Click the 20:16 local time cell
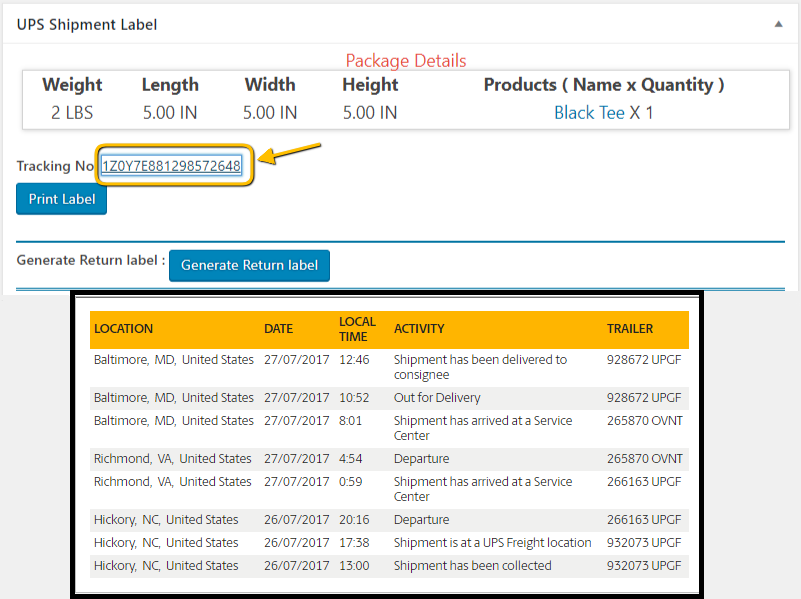This screenshot has height=599, width=801. 354,520
